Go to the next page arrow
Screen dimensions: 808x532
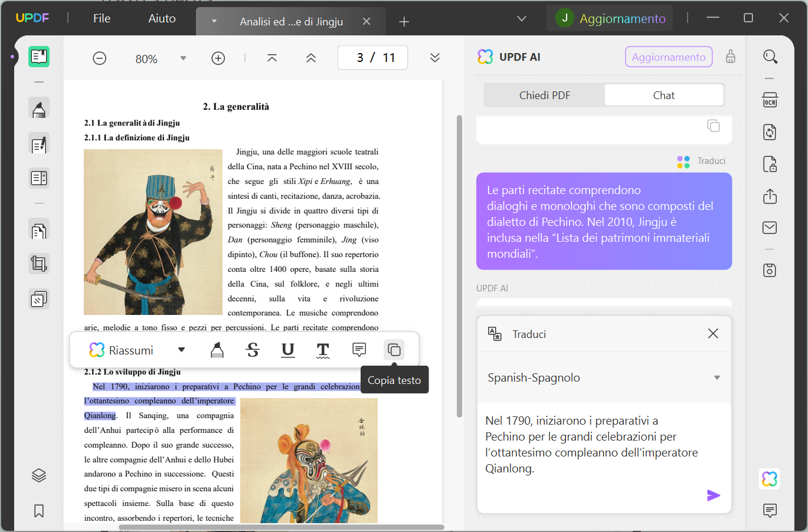point(435,58)
